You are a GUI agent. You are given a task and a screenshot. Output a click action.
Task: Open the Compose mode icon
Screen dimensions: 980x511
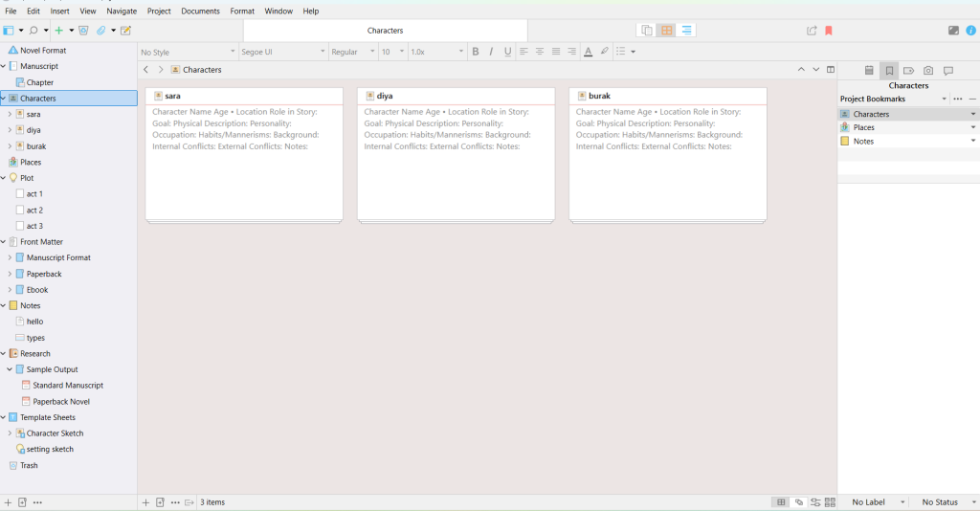coord(953,31)
